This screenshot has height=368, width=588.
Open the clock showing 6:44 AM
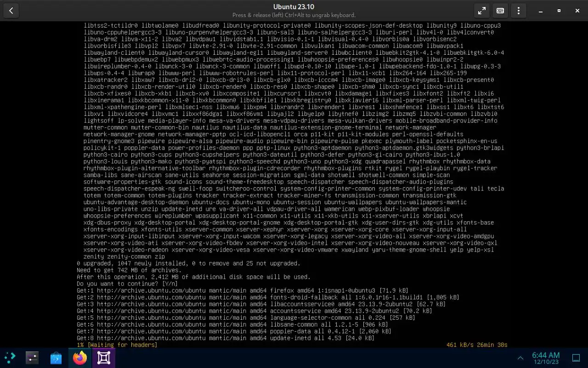(x=546, y=355)
